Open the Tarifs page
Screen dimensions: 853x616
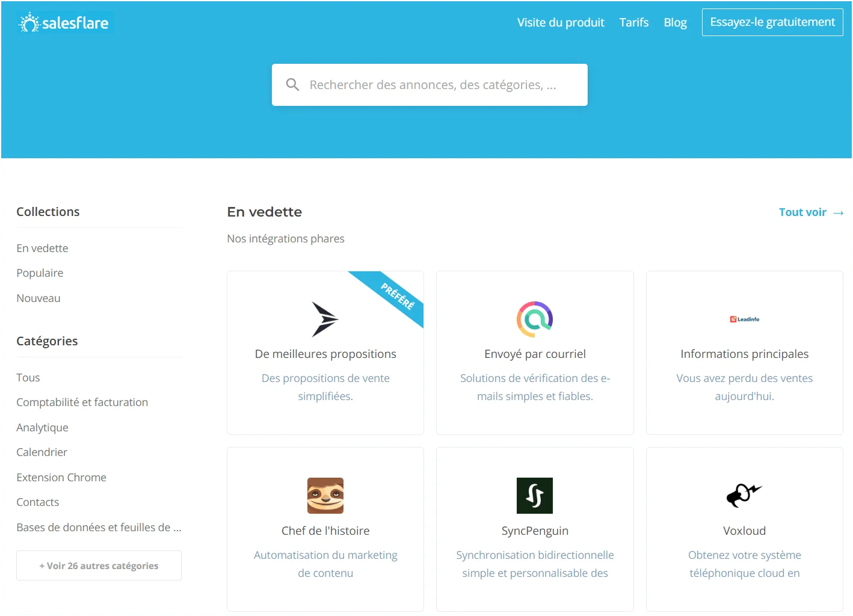634,22
